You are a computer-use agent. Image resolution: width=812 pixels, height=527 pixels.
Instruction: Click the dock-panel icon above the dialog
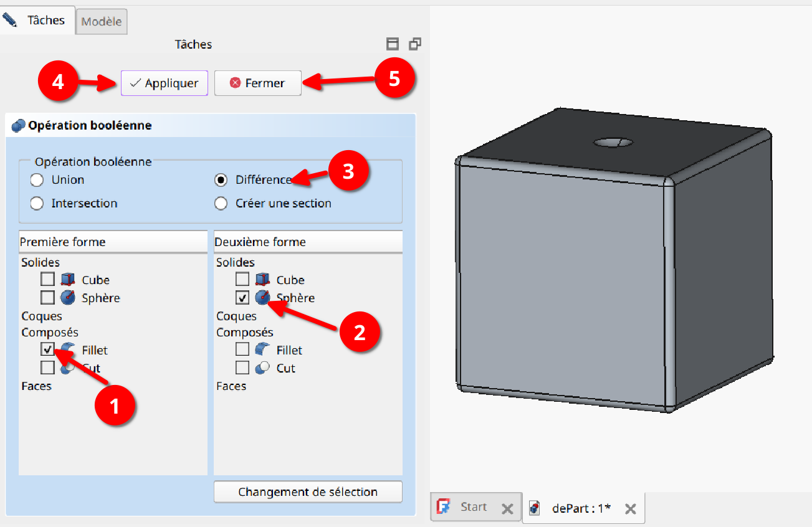(x=414, y=44)
